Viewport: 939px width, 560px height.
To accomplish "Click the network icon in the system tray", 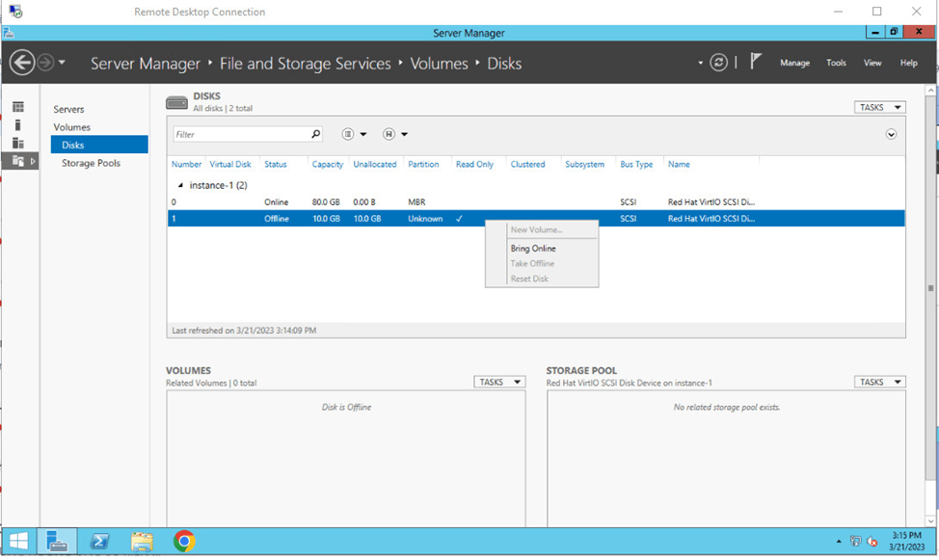I will 855,542.
